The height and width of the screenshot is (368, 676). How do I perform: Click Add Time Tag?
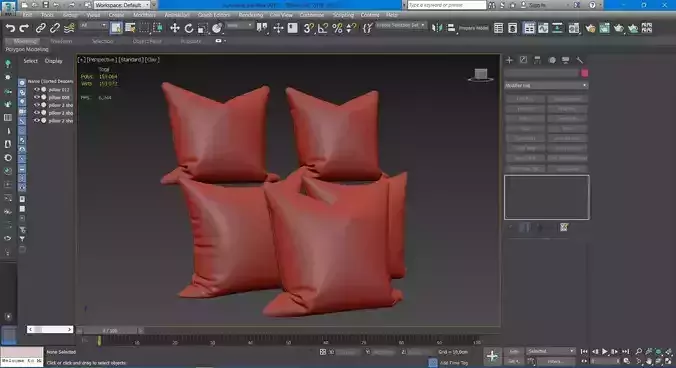click(x=454, y=363)
